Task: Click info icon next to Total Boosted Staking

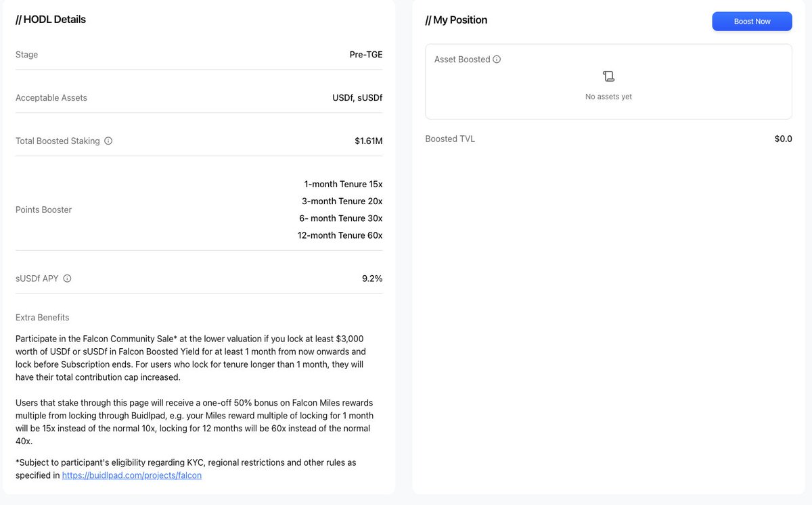Action: (108, 141)
